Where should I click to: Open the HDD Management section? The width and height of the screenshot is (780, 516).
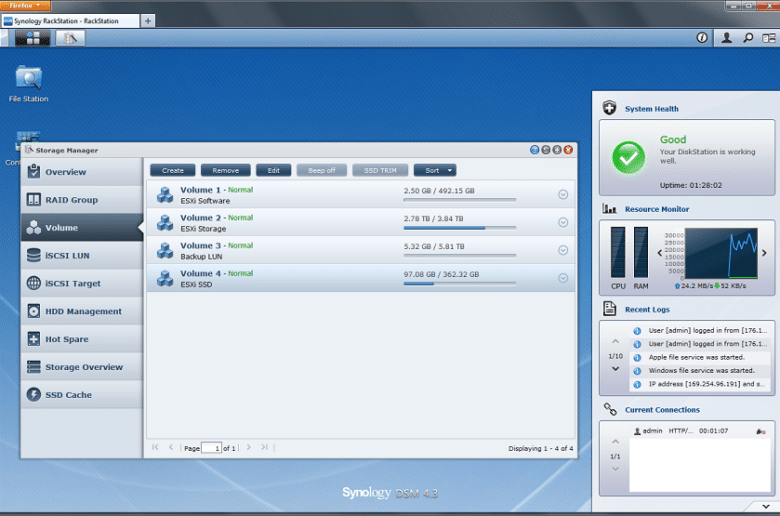click(82, 311)
